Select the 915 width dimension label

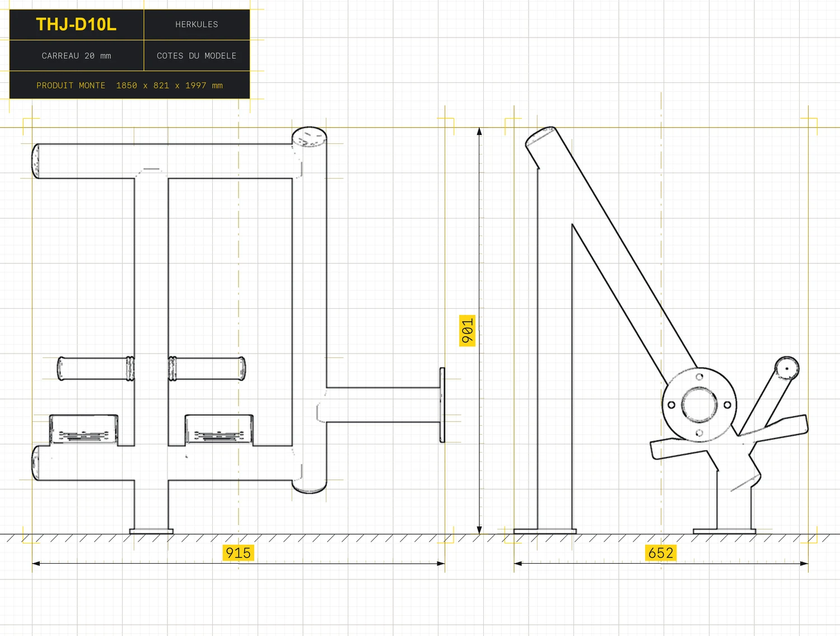(x=238, y=553)
